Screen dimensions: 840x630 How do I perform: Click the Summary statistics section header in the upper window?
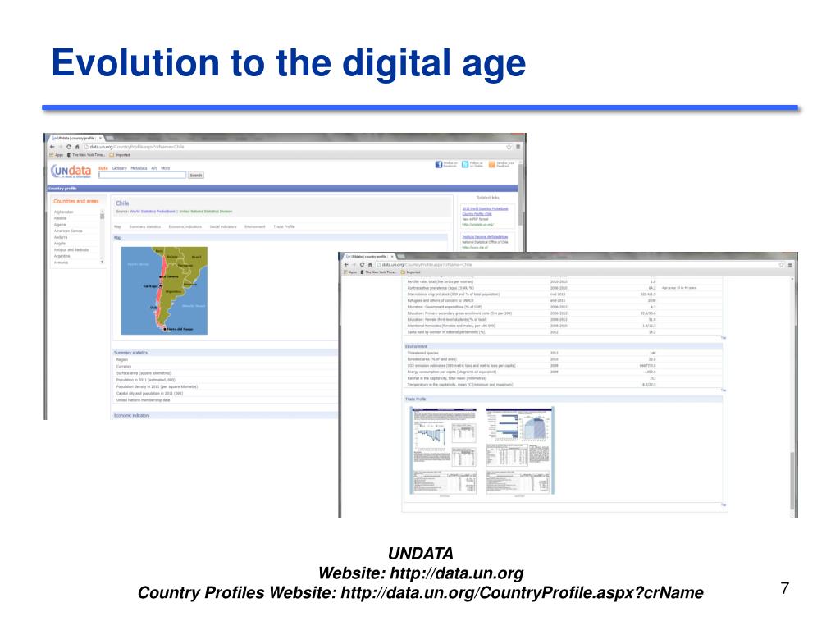226,353
